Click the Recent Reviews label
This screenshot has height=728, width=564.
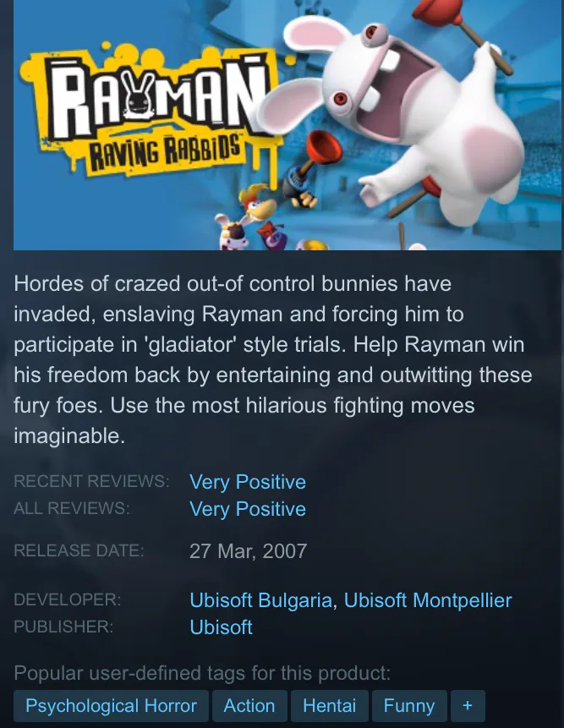[x=91, y=481]
